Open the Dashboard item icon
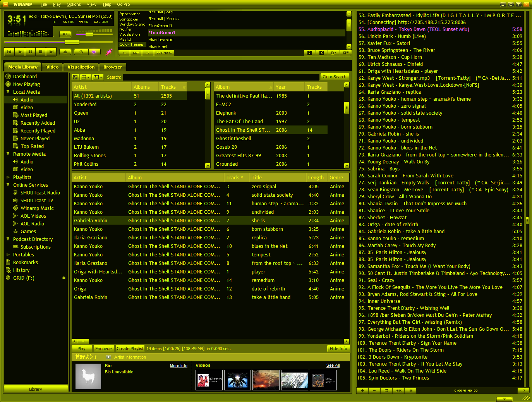This screenshot has width=532, height=402. pos(8,76)
